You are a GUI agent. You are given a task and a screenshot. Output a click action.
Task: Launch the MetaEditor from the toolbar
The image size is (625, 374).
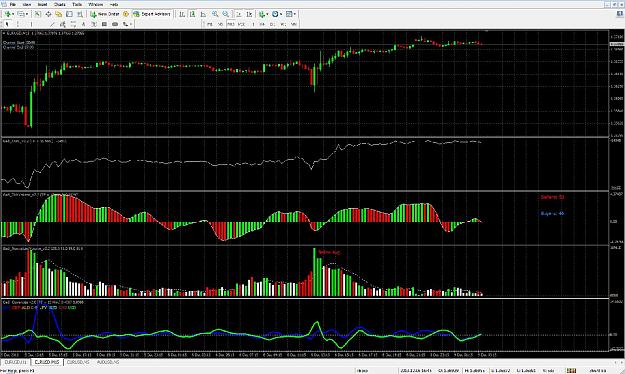126,14
